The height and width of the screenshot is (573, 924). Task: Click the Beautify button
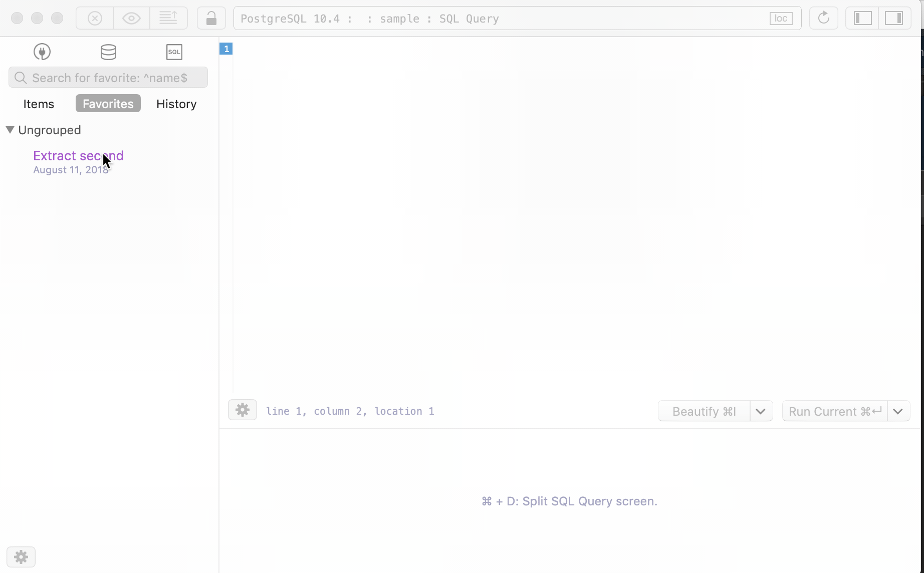704,411
